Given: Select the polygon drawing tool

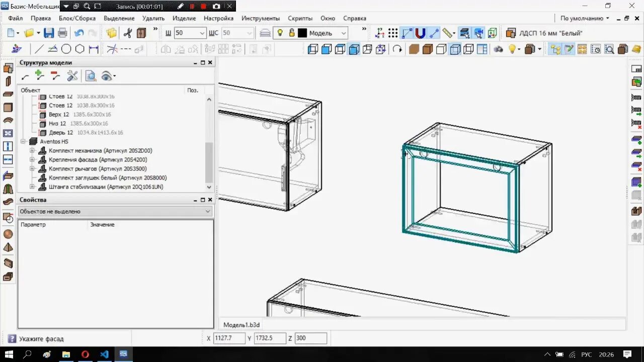Looking at the screenshot, I should [79, 49].
